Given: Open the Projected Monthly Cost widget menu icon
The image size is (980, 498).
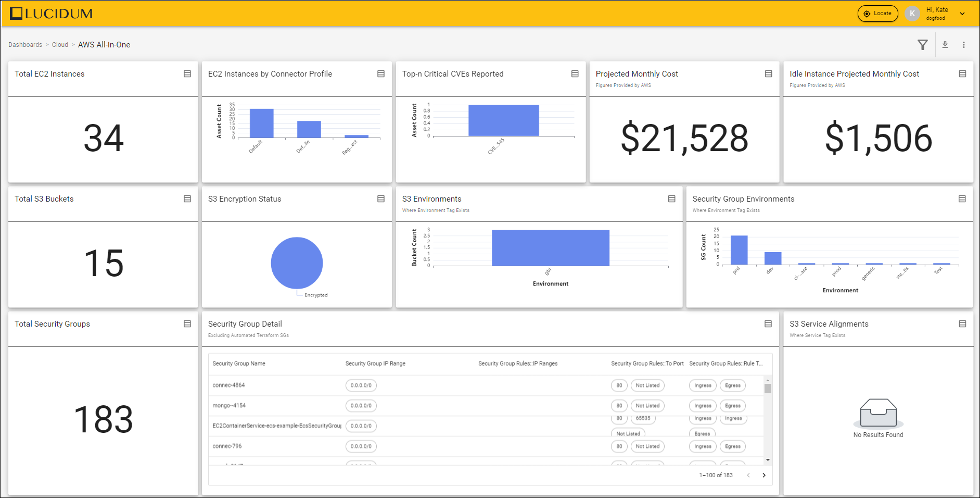Looking at the screenshot, I should click(x=768, y=73).
